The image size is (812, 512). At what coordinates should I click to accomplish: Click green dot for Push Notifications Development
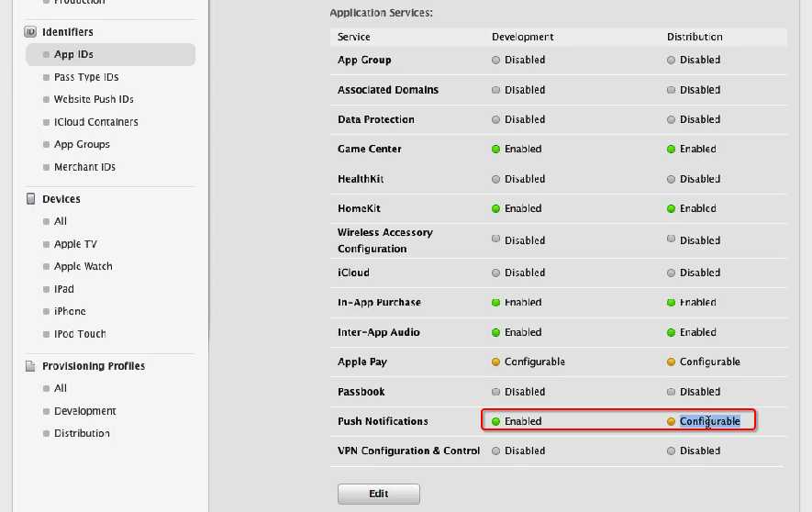click(x=495, y=421)
